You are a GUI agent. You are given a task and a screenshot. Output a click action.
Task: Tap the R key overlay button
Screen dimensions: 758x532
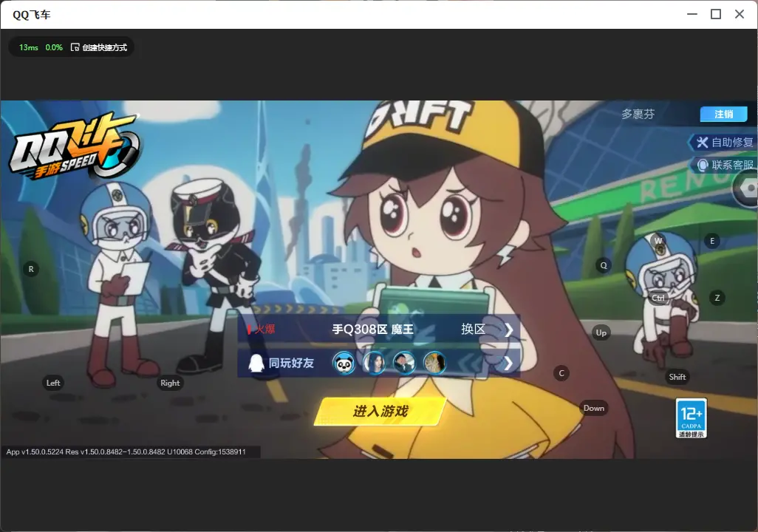31,270
